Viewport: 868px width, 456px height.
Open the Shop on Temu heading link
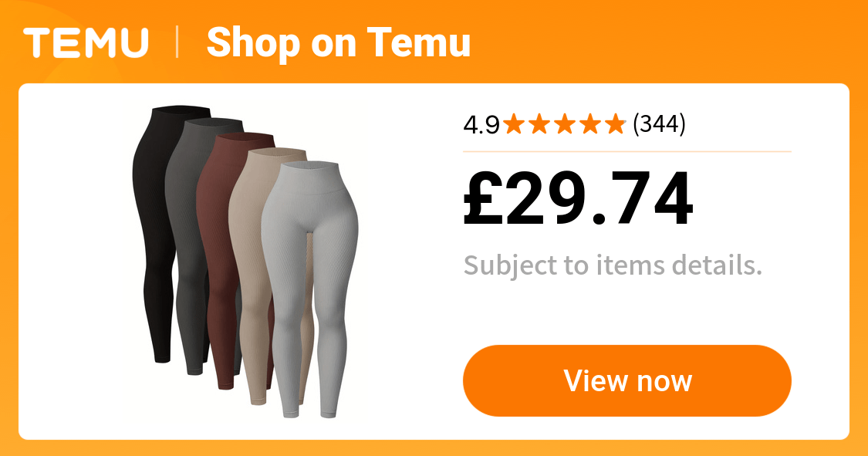tap(338, 42)
